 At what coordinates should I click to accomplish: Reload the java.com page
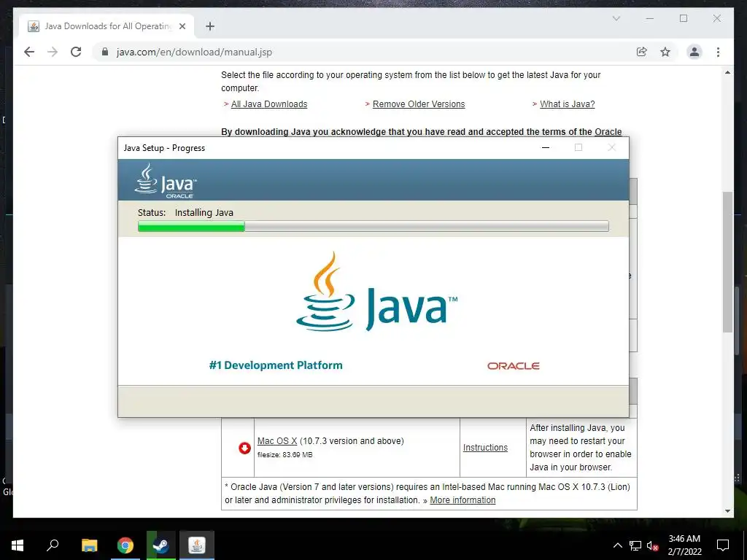pyautogui.click(x=76, y=52)
